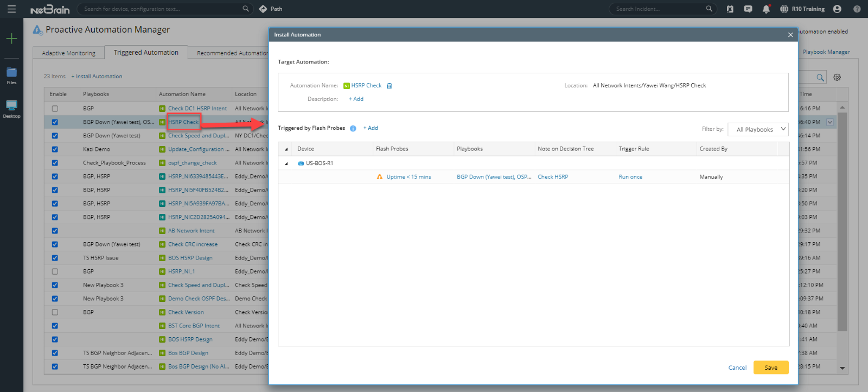Click the device search magnifier icon

[x=246, y=9]
